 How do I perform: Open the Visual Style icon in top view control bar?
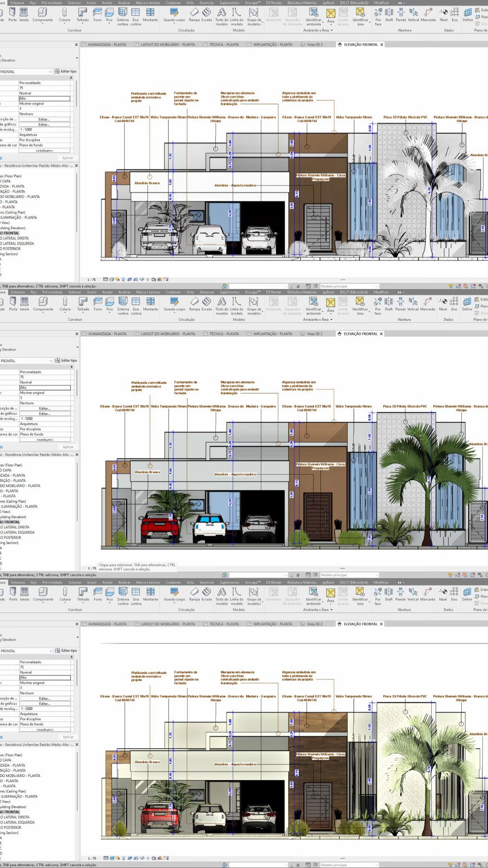pos(112,279)
